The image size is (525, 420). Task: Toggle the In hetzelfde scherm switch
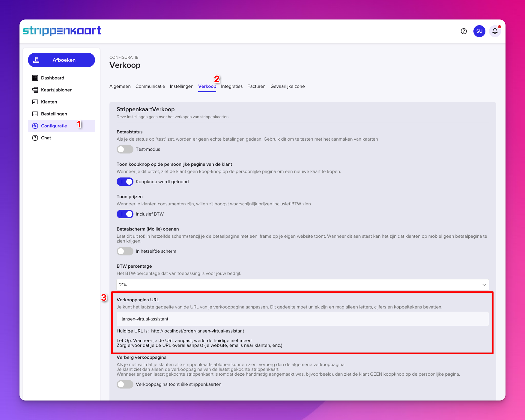pyautogui.click(x=125, y=251)
